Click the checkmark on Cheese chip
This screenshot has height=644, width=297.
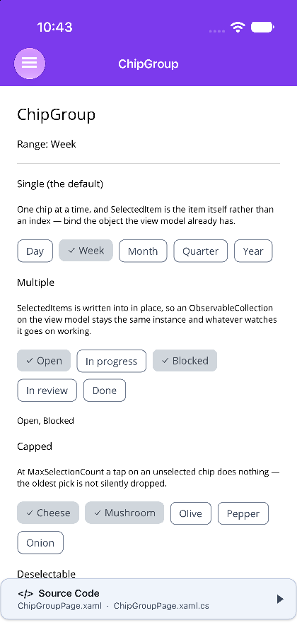click(29, 513)
